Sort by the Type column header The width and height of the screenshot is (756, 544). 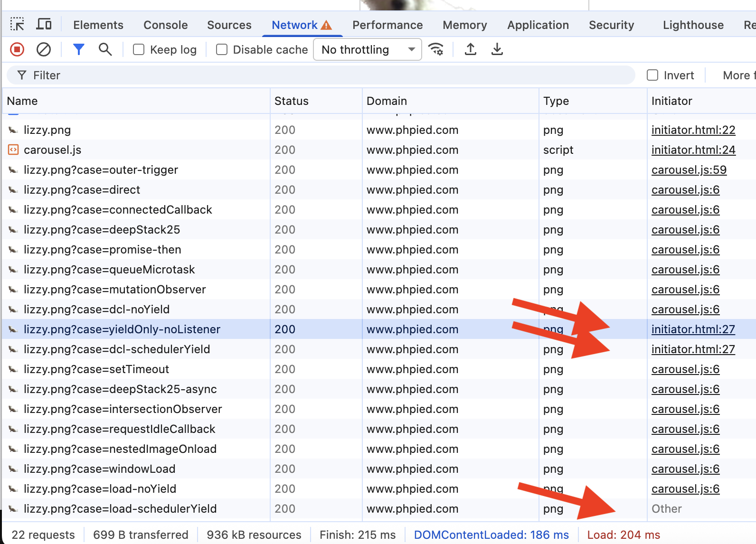pos(593,101)
